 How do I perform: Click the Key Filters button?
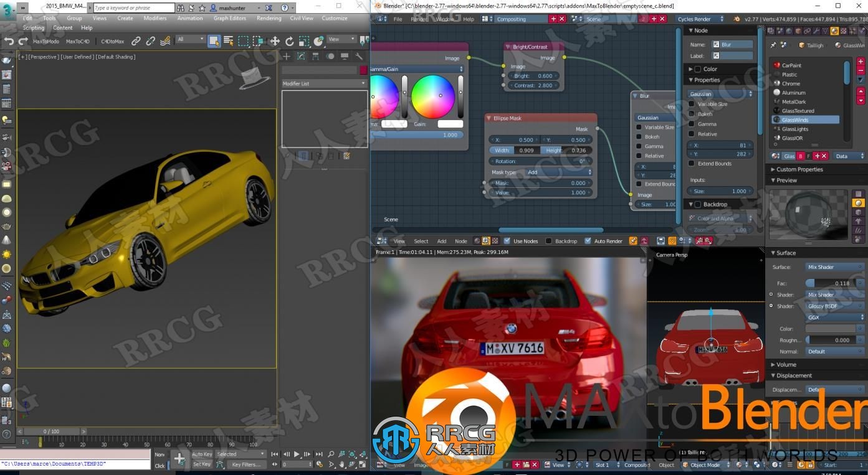coord(246,464)
